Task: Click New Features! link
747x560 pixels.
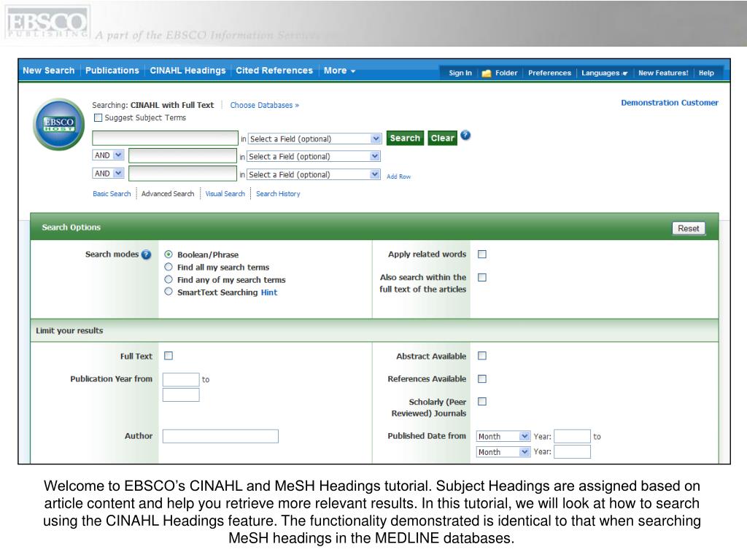Action: point(663,73)
